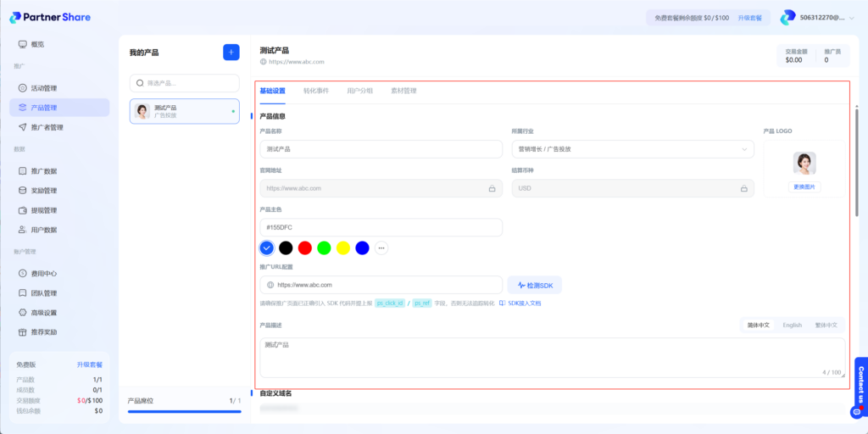Click the 检测SDK button
Viewport: 868px width, 434px height.
534,286
